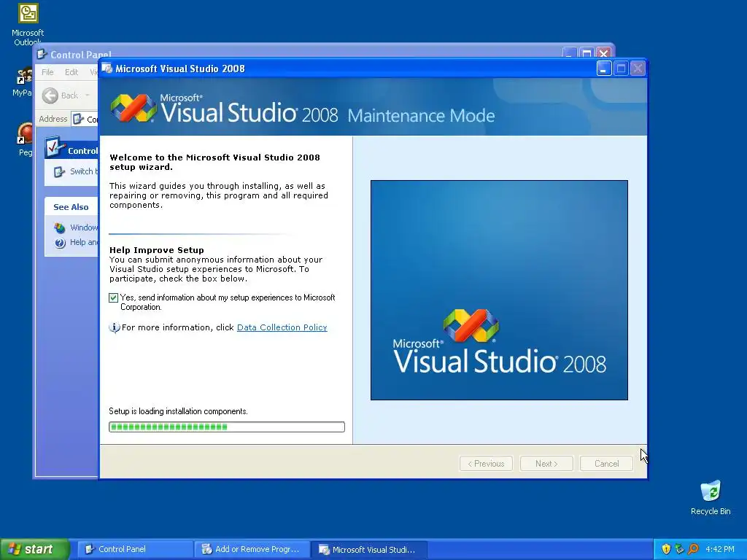Click the Windows Update icon under See Also

click(60, 227)
